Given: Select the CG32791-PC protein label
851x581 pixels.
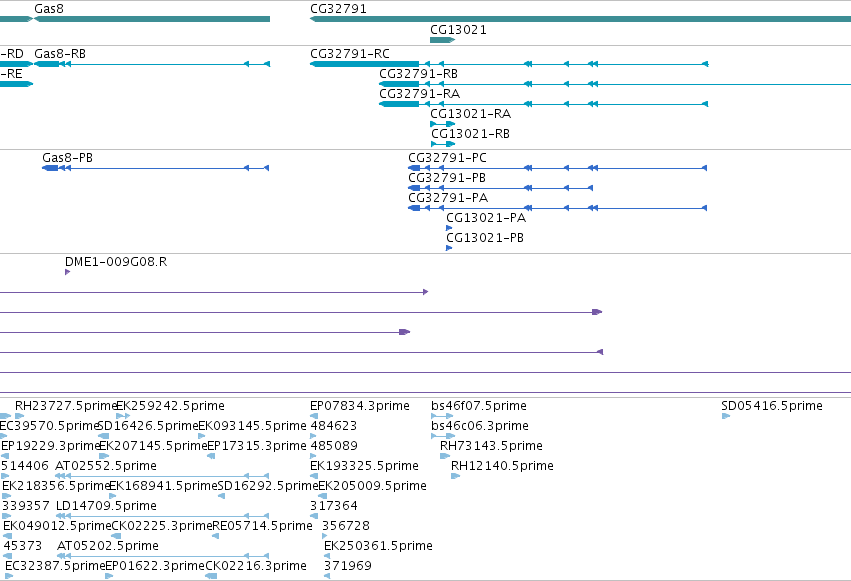Looking at the screenshot, I should 447,158.
